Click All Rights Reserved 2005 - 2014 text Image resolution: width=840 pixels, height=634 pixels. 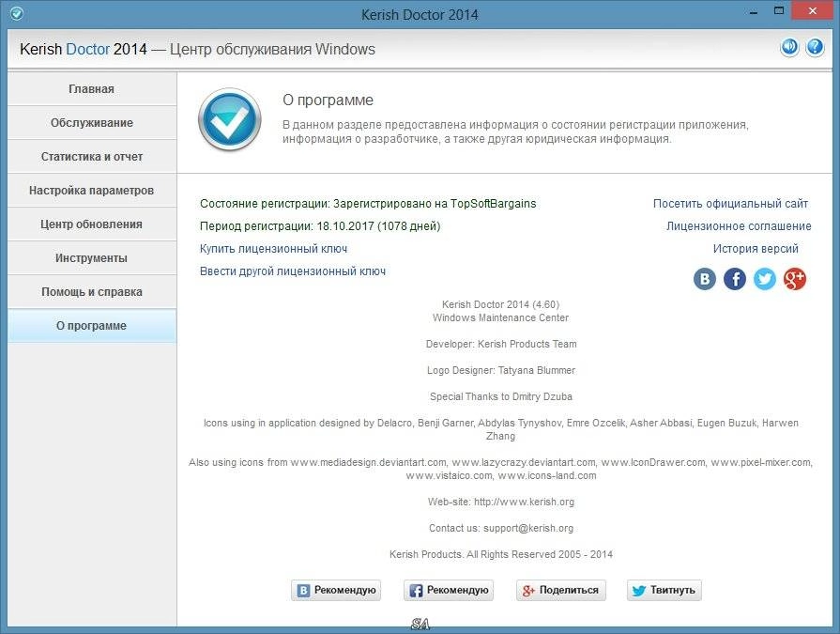click(540, 554)
